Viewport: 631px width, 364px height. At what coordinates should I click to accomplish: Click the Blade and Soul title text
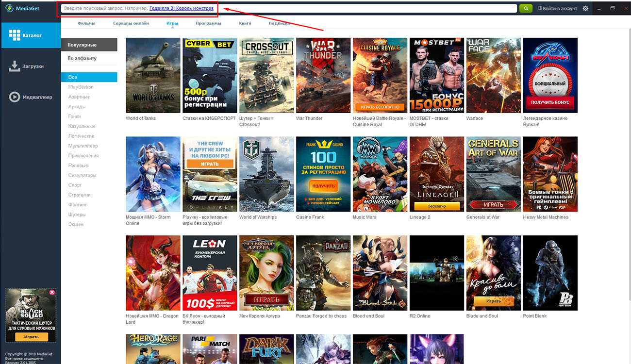(x=482, y=316)
